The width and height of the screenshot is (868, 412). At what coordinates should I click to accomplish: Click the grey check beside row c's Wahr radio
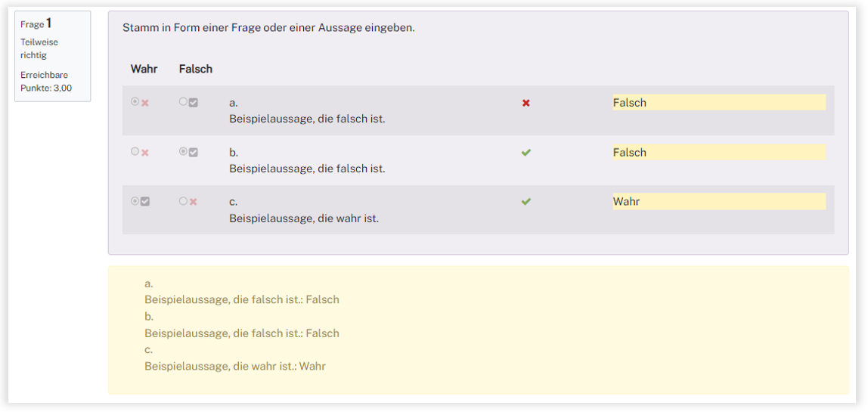pyautogui.click(x=145, y=202)
